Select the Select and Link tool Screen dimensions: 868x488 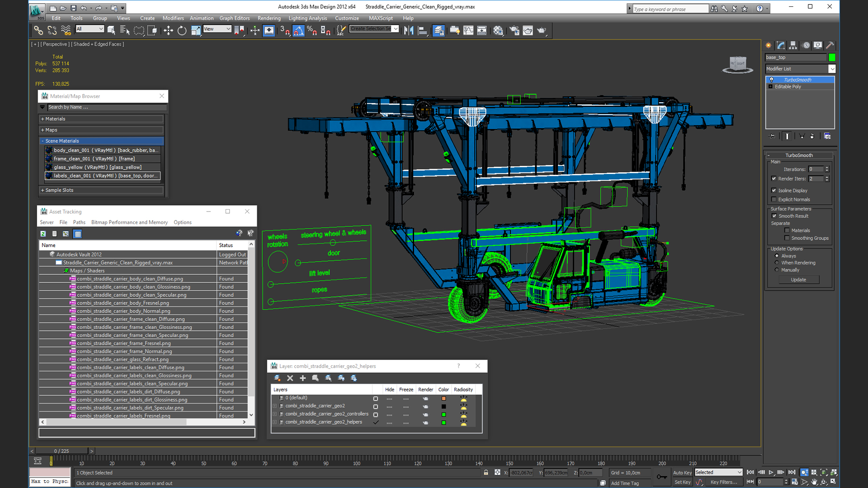[38, 30]
